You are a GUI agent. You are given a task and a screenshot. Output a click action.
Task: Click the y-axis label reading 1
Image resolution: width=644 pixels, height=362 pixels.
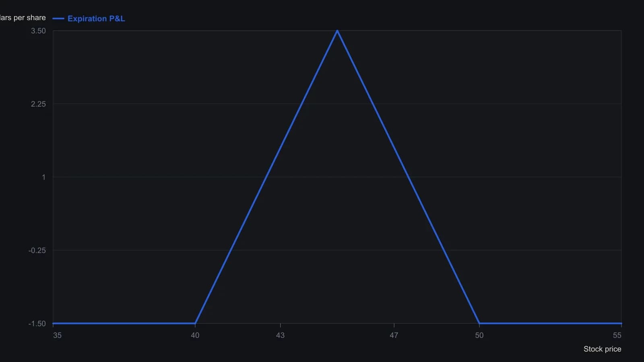(x=44, y=177)
